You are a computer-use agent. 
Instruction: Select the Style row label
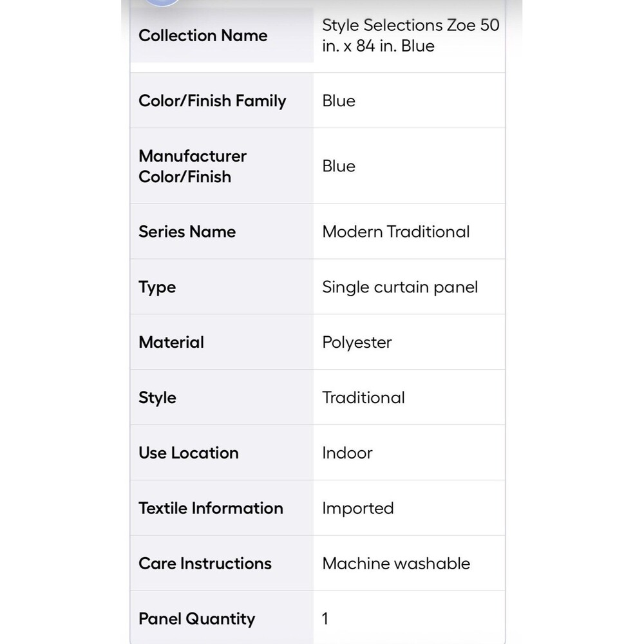(157, 397)
